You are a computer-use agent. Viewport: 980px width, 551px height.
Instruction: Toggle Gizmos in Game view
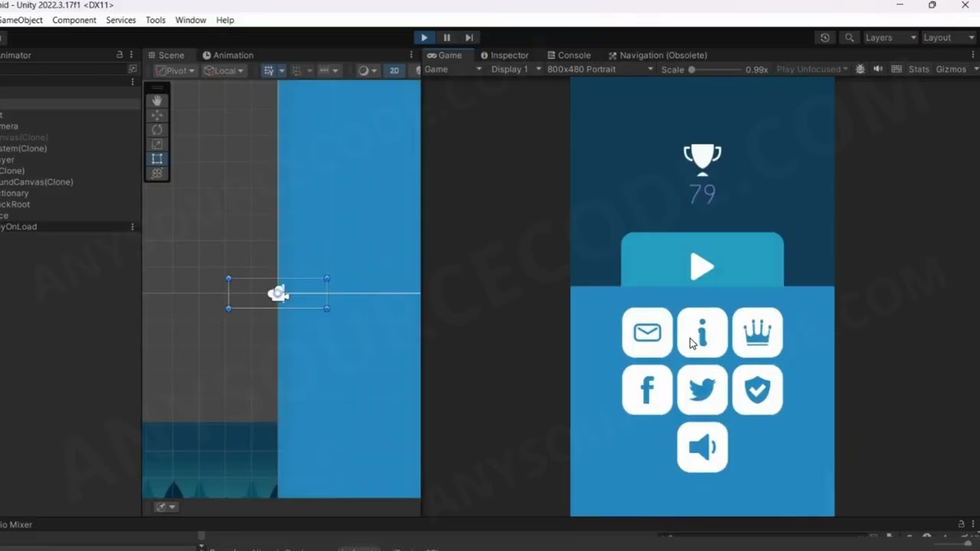click(x=951, y=69)
